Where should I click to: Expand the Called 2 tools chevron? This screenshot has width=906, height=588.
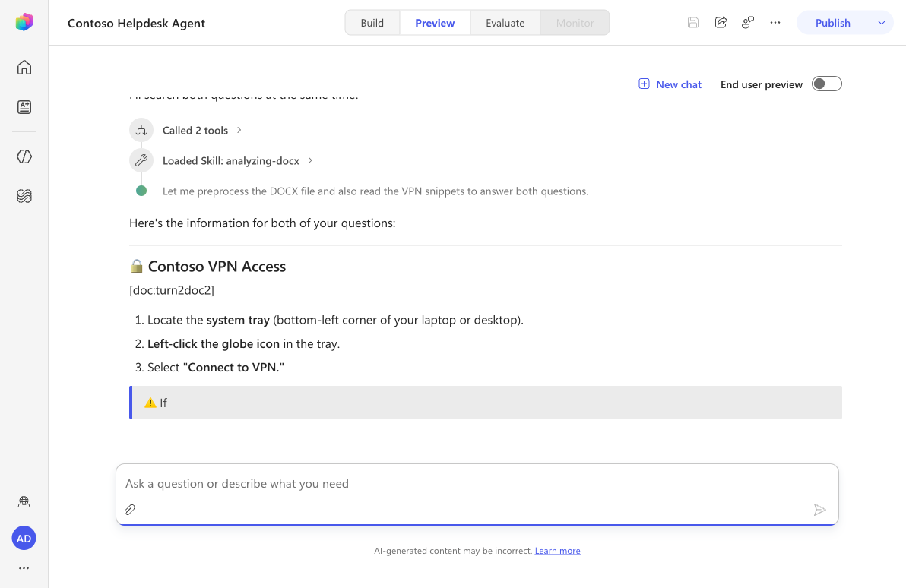[239, 130]
